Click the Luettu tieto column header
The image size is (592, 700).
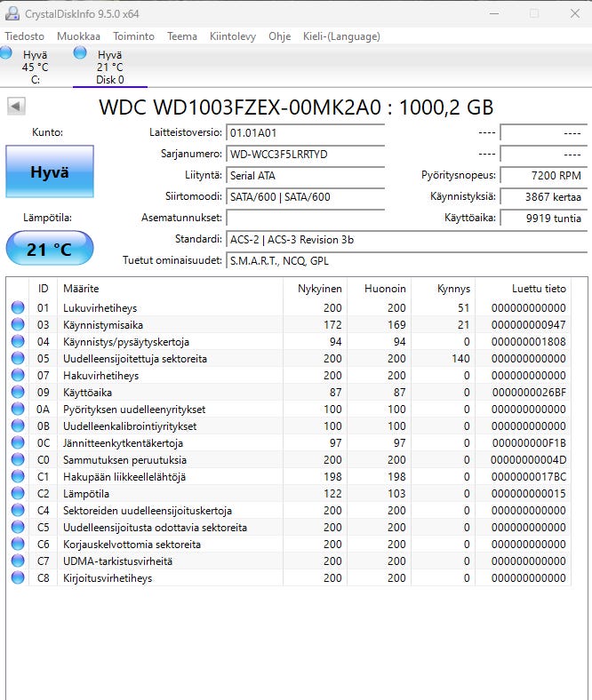point(524,289)
